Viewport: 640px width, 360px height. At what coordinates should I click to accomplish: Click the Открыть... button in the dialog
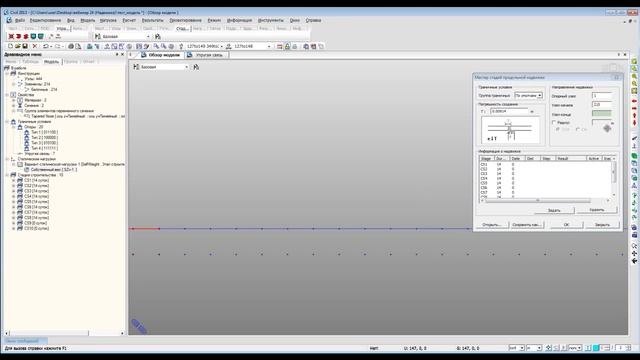(x=491, y=224)
